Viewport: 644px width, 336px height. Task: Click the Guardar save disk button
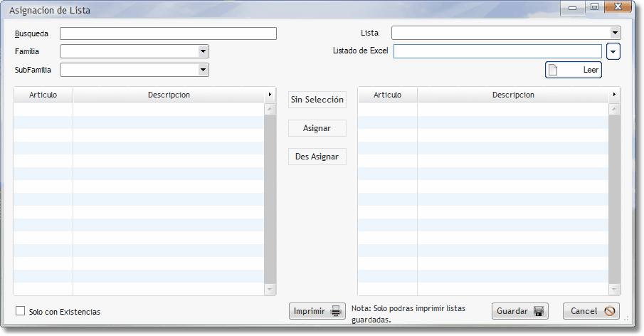pyautogui.click(x=519, y=311)
